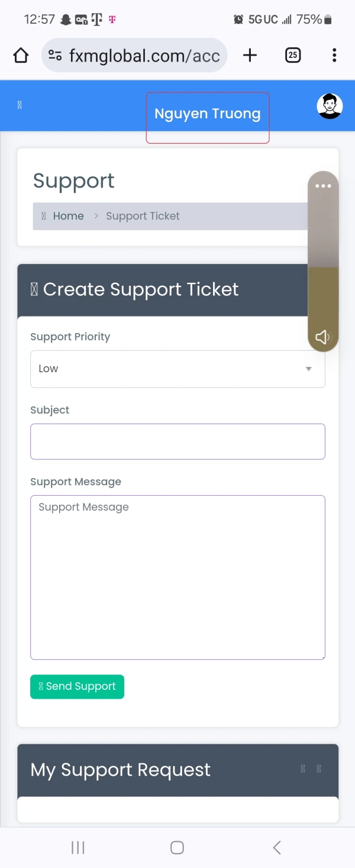Tap the Android recent apps button
The height and width of the screenshot is (868, 355).
pos(78,847)
